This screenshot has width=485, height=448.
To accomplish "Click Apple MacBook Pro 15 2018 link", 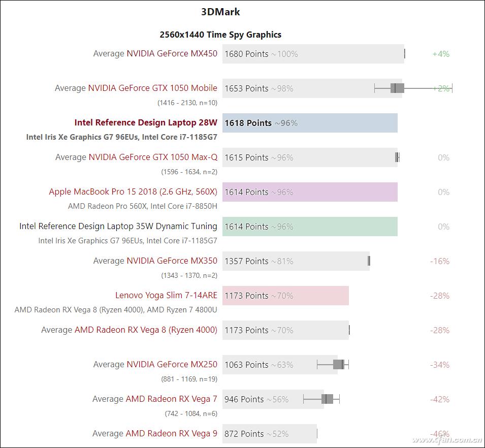I will pyautogui.click(x=133, y=191).
